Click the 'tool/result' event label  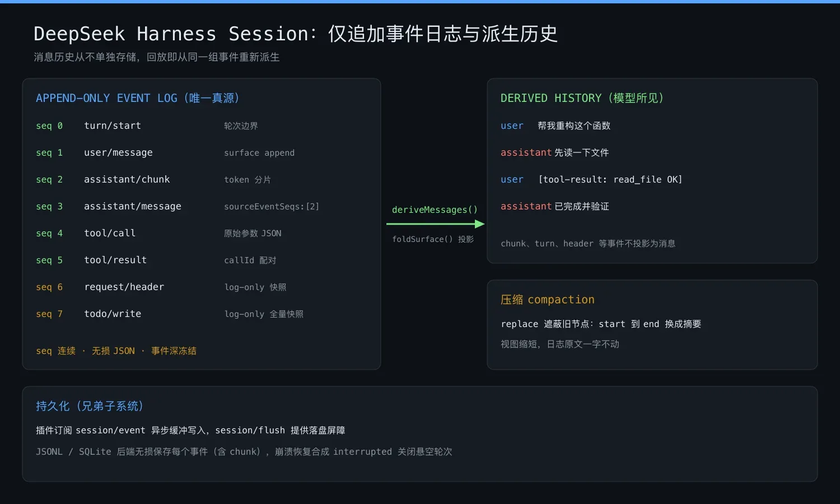(x=115, y=260)
